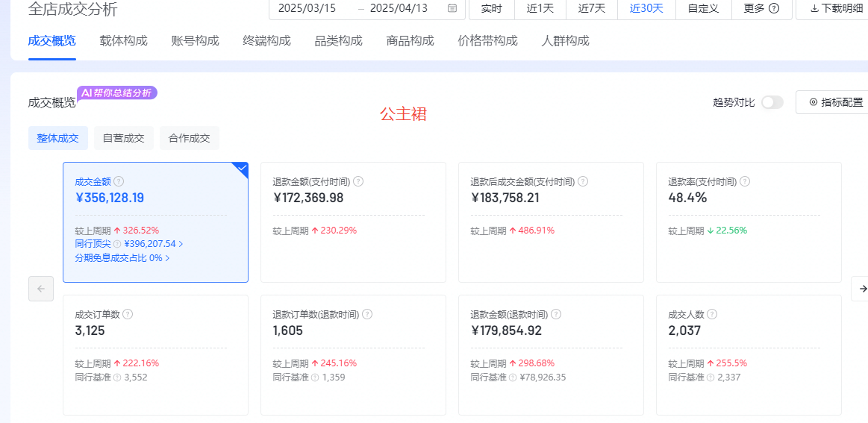The width and height of the screenshot is (868, 423).
Task: Select 自营成交 filter
Action: (123, 139)
